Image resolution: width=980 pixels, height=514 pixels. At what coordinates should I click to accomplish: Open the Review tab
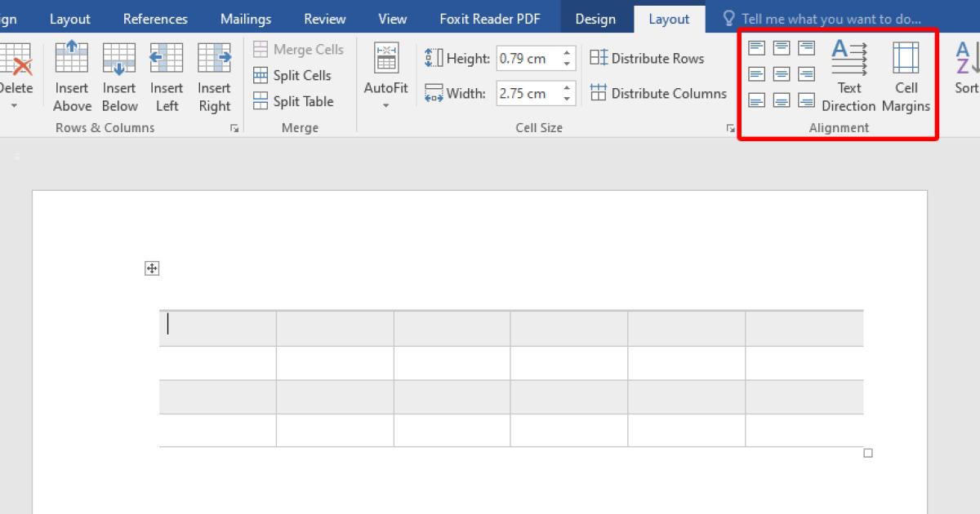[x=325, y=19]
